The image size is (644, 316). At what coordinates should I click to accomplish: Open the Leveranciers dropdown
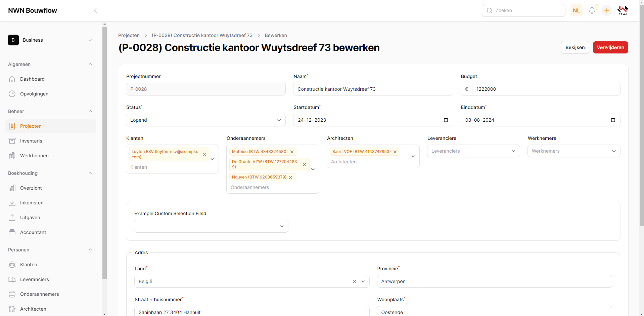click(x=473, y=151)
